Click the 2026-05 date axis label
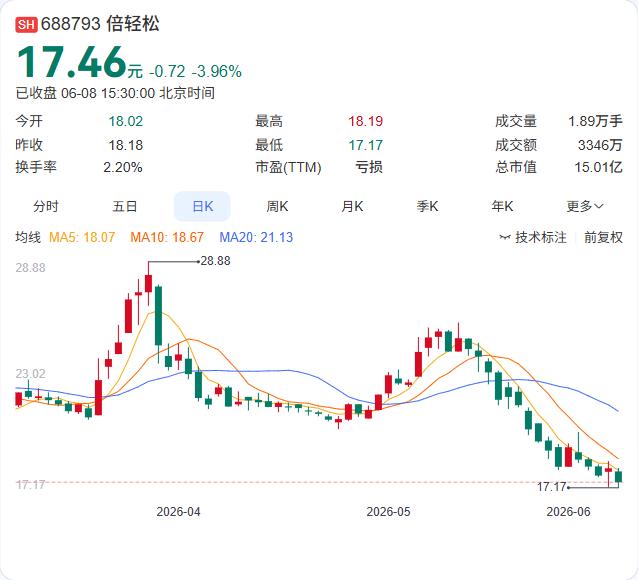The image size is (638, 580). click(x=389, y=512)
